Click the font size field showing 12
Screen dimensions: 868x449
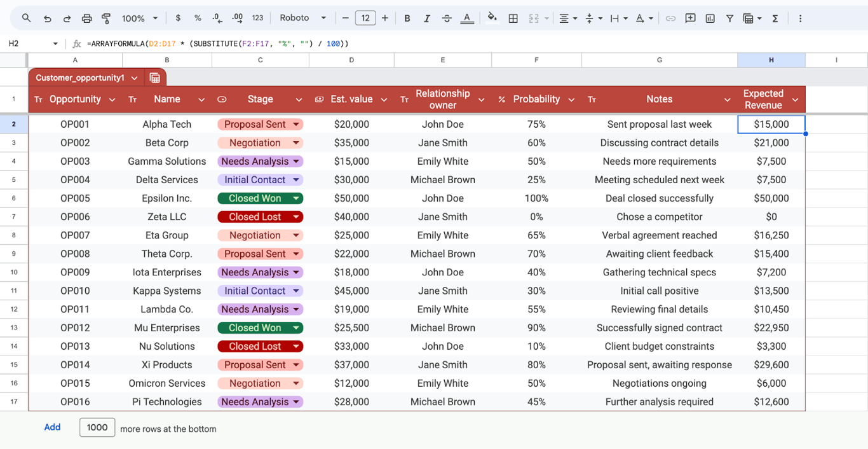tap(365, 18)
